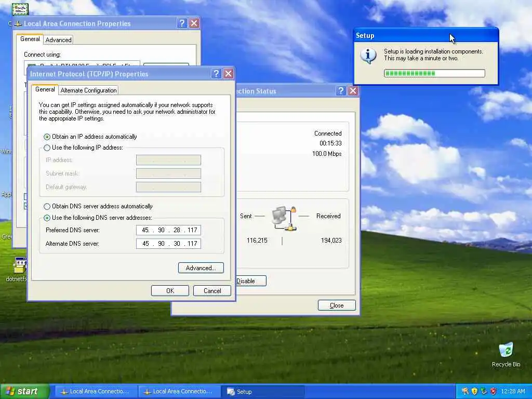Confirm TCP/IP Properties with OK

click(170, 291)
